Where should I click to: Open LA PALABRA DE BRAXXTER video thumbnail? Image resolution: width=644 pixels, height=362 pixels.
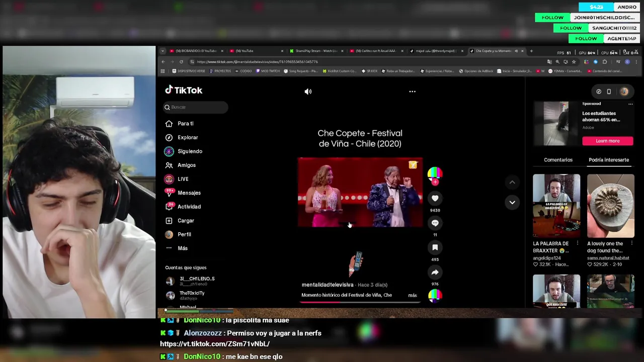tap(556, 206)
